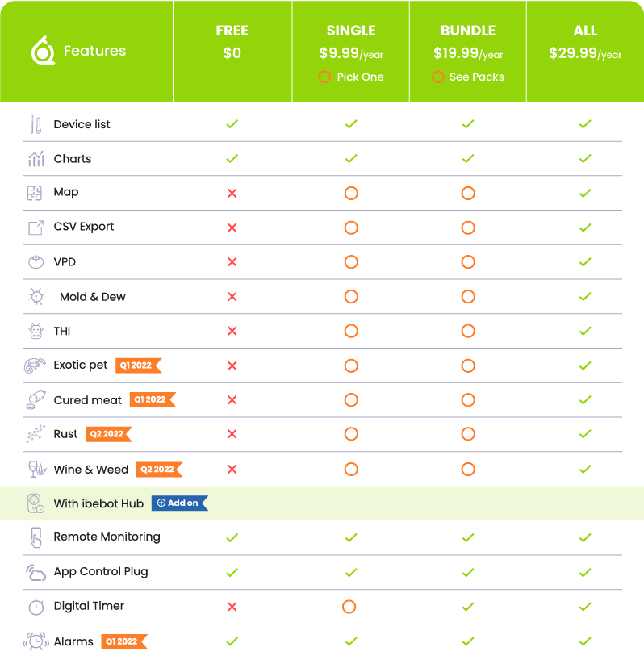This screenshot has width=644, height=664.
Task: Click the CSV Export arrow icon
Action: click(36, 228)
